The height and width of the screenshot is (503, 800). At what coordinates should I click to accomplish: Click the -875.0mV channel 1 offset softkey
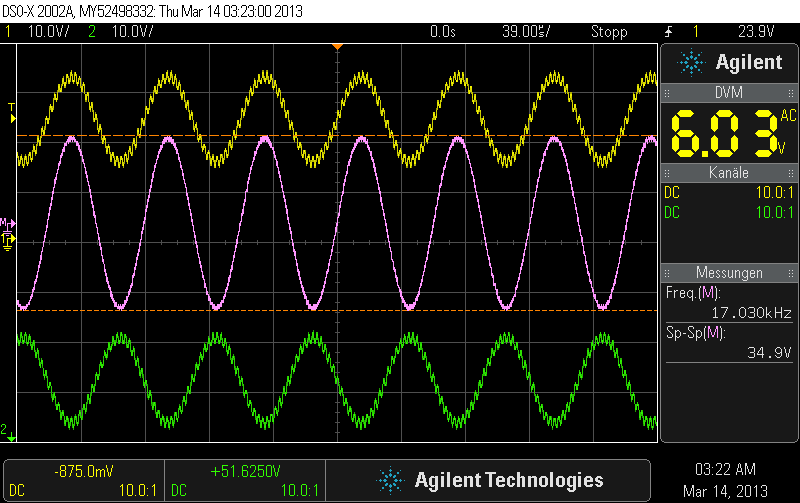(84, 481)
